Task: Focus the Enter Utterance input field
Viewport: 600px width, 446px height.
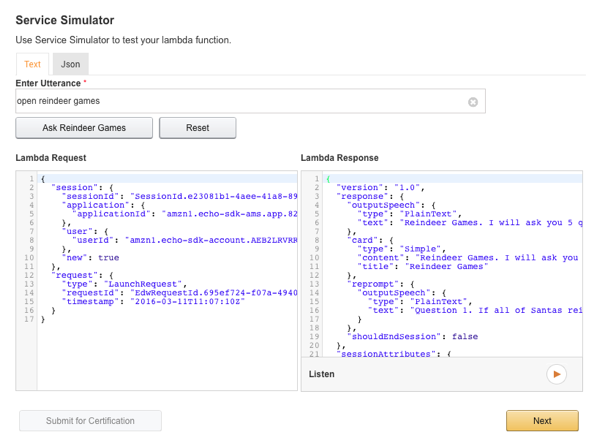Action: 250,101
